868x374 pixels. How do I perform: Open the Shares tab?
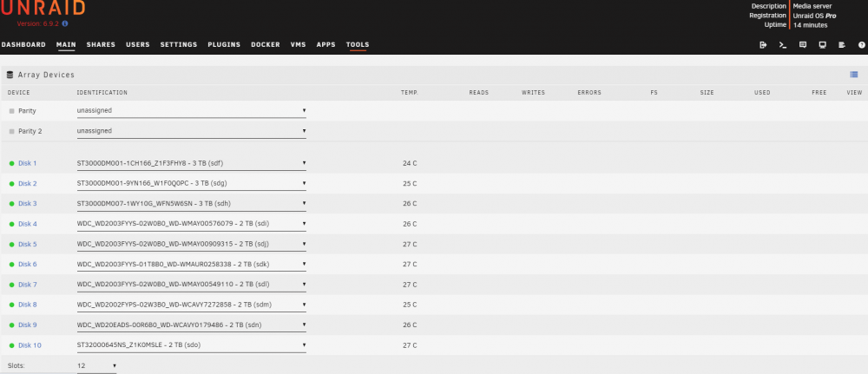click(x=101, y=45)
